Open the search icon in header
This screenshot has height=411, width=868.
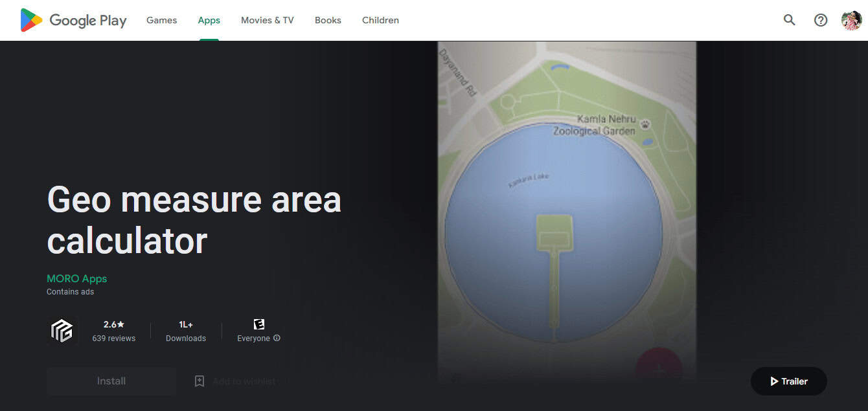(x=789, y=20)
